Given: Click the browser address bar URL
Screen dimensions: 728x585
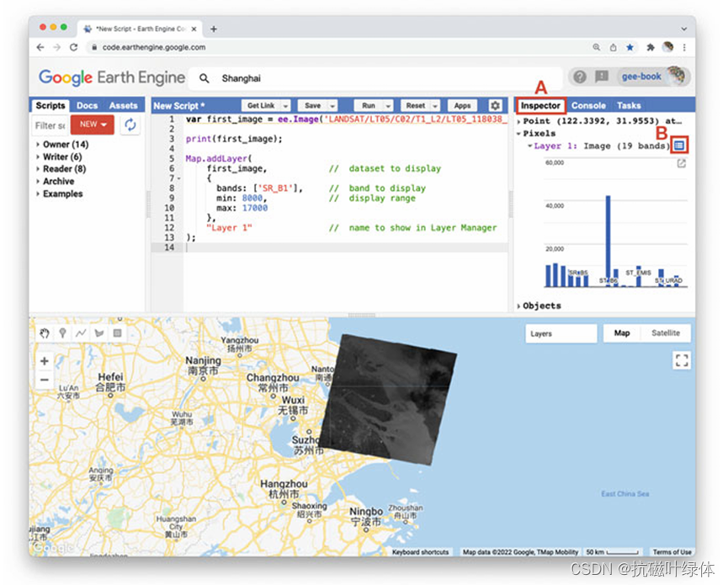Looking at the screenshot, I should (154, 47).
